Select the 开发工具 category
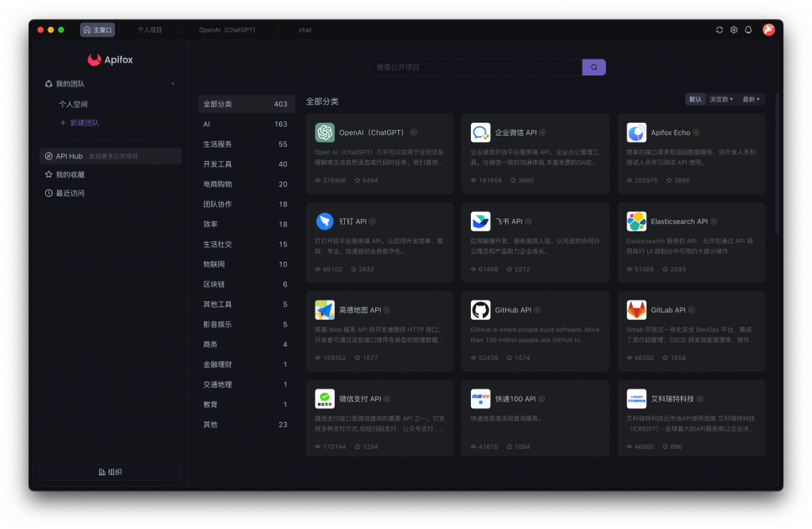This screenshot has height=529, width=812. pos(247,164)
